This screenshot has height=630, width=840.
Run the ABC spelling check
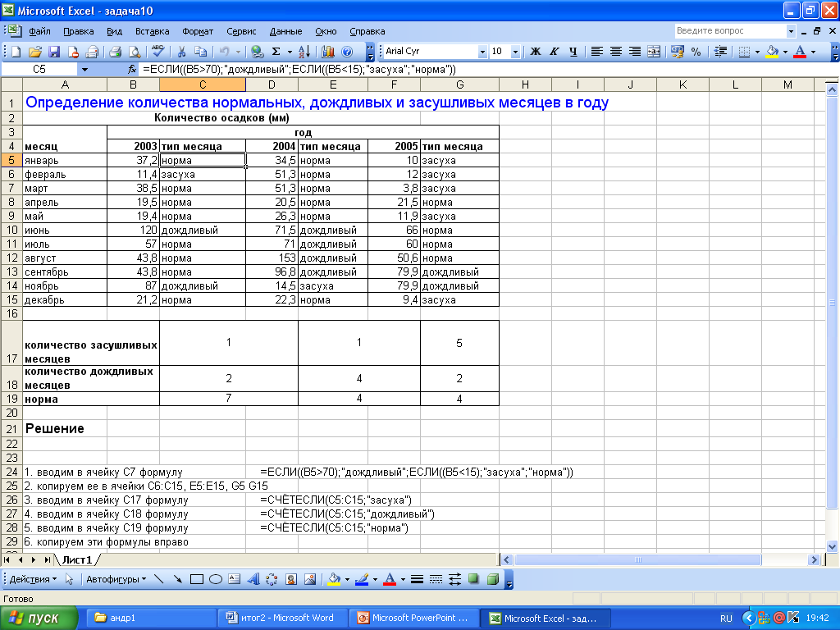157,52
